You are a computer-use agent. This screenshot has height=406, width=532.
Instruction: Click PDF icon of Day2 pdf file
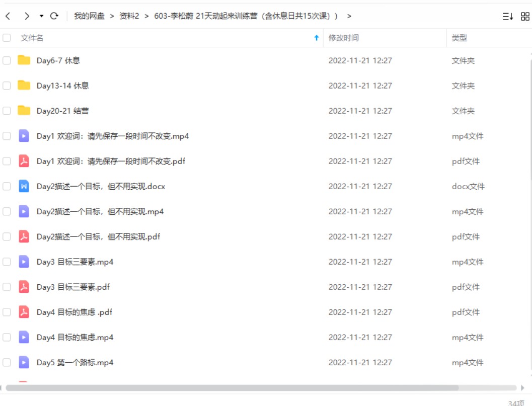point(24,236)
